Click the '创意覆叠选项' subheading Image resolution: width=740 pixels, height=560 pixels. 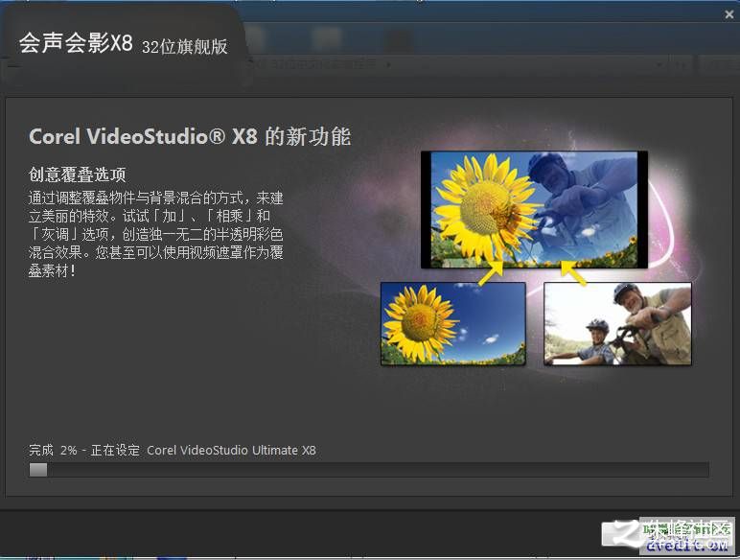tap(78, 175)
